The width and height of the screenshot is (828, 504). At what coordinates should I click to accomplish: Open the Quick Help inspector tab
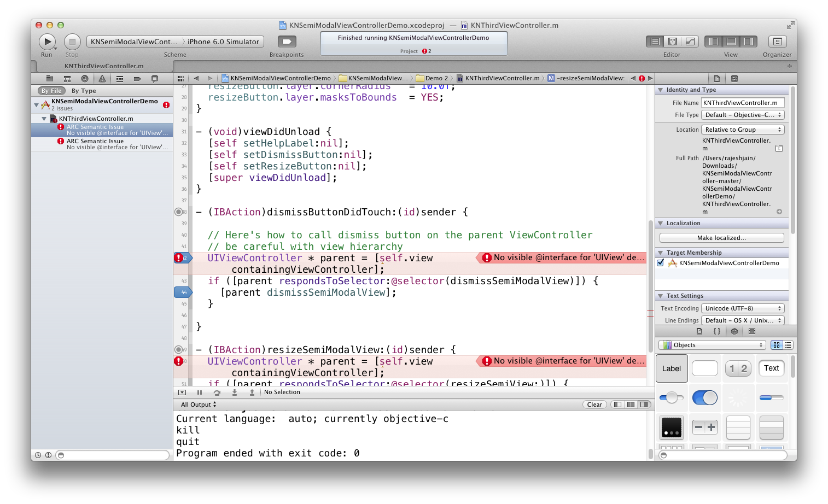(734, 79)
